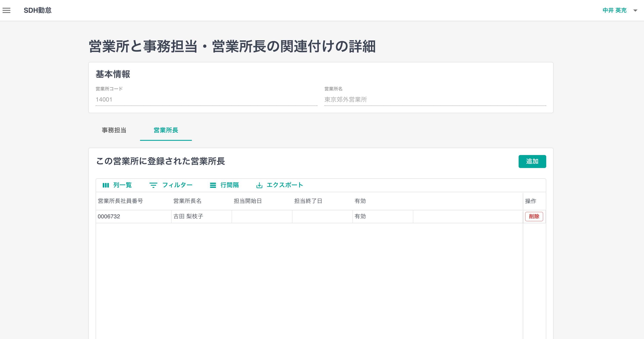This screenshot has width=644, height=339.
Task: Click the columns list icon
Action: (106, 185)
